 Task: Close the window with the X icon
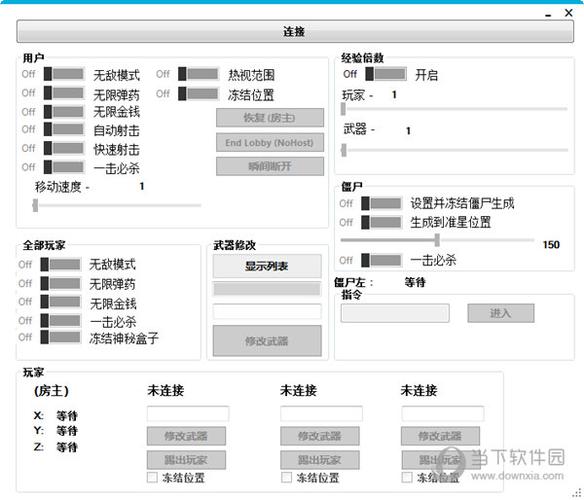568,13
